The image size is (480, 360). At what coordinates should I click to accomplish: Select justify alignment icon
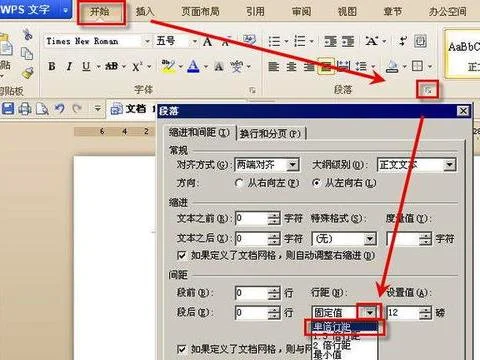326,66
